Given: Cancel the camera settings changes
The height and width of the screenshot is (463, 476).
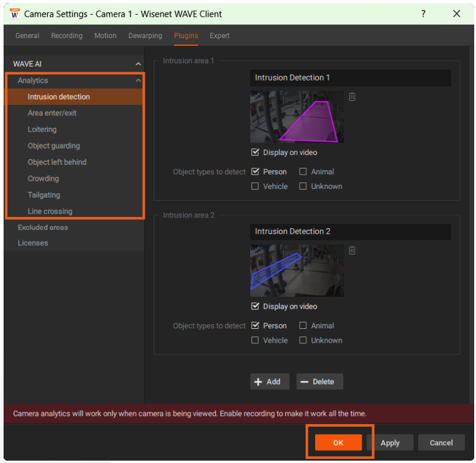Looking at the screenshot, I should tap(441, 443).
